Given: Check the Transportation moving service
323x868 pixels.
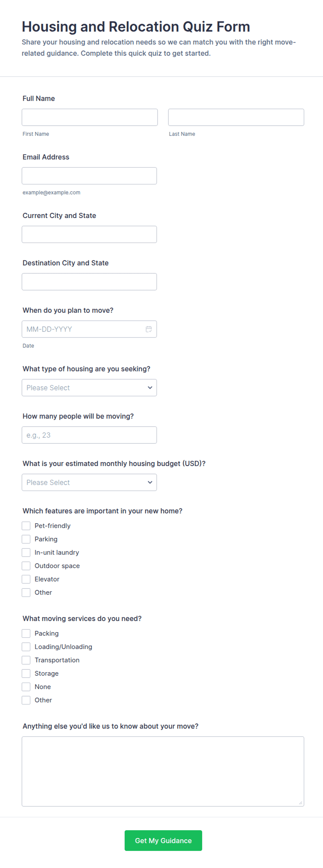Looking at the screenshot, I should pyautogui.click(x=26, y=660).
